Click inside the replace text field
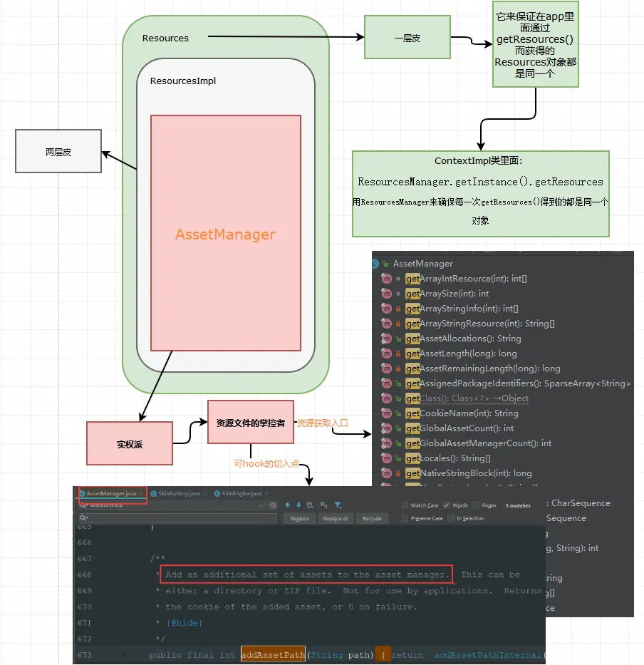 [178, 518]
